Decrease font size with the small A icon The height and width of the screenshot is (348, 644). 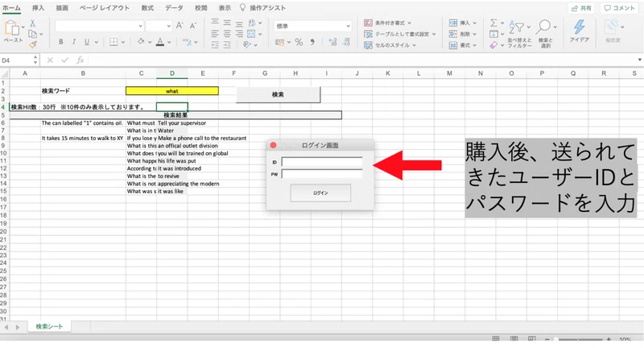pos(193,26)
